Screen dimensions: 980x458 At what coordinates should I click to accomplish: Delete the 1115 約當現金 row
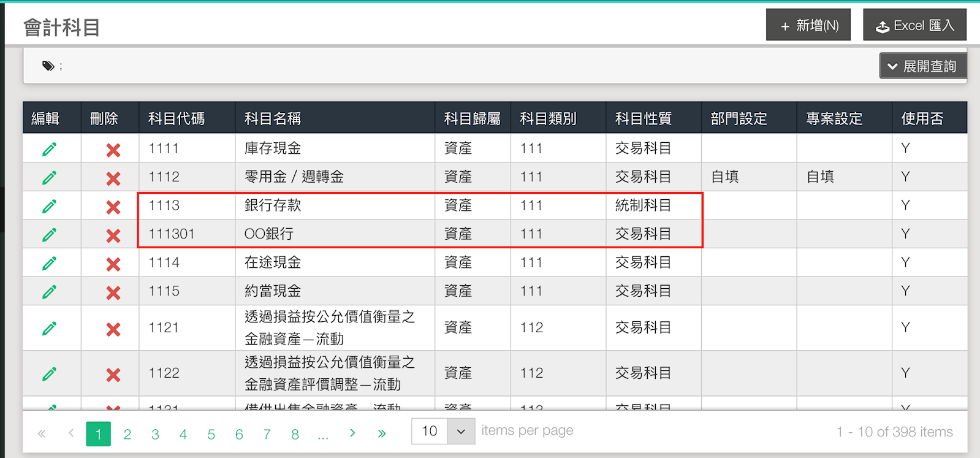113,292
